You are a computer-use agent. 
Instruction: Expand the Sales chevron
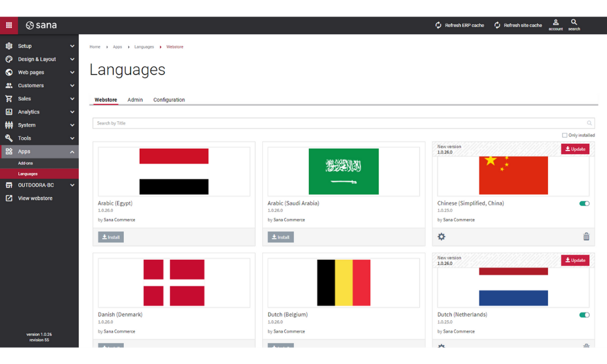coord(72,99)
